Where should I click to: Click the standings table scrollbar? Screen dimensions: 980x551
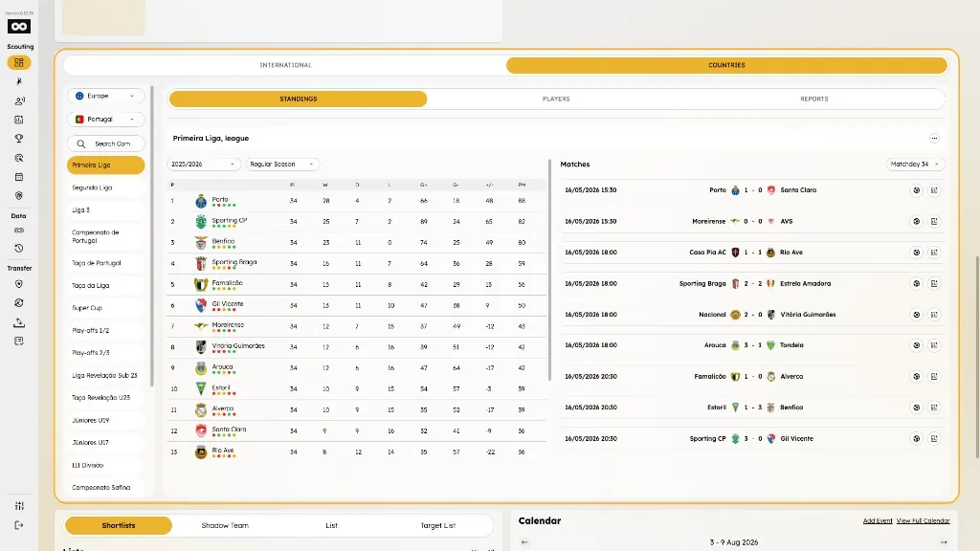tap(550, 270)
